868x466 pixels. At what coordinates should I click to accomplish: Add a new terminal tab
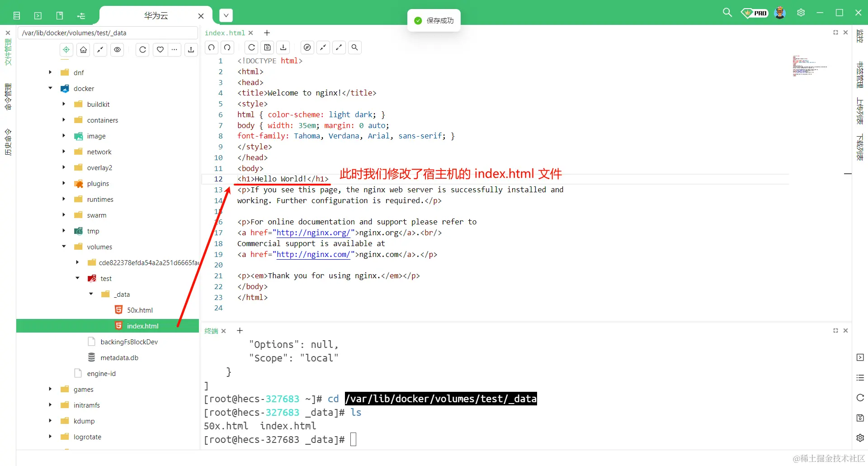tap(240, 331)
